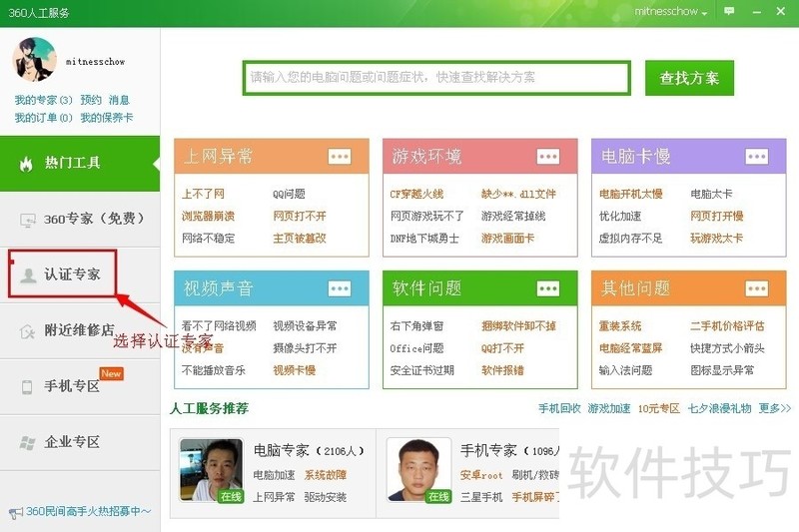Open the 主页被篡改 issue link
799x532 pixels.
click(299, 239)
